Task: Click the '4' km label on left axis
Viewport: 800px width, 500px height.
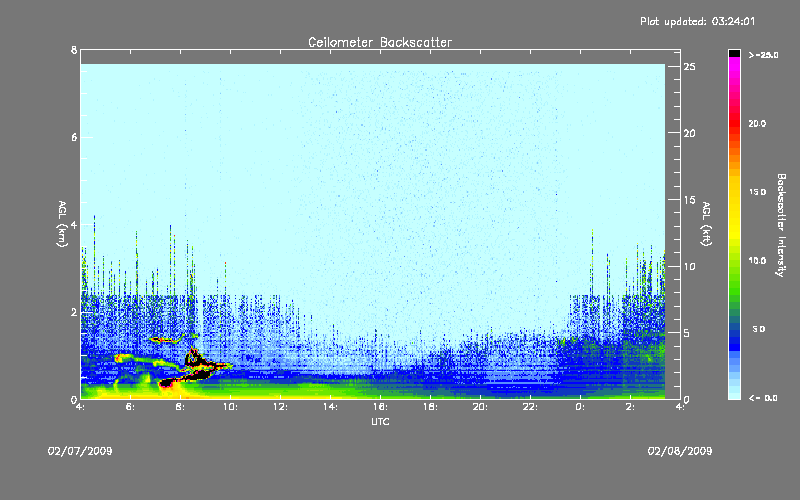Action: (74, 224)
